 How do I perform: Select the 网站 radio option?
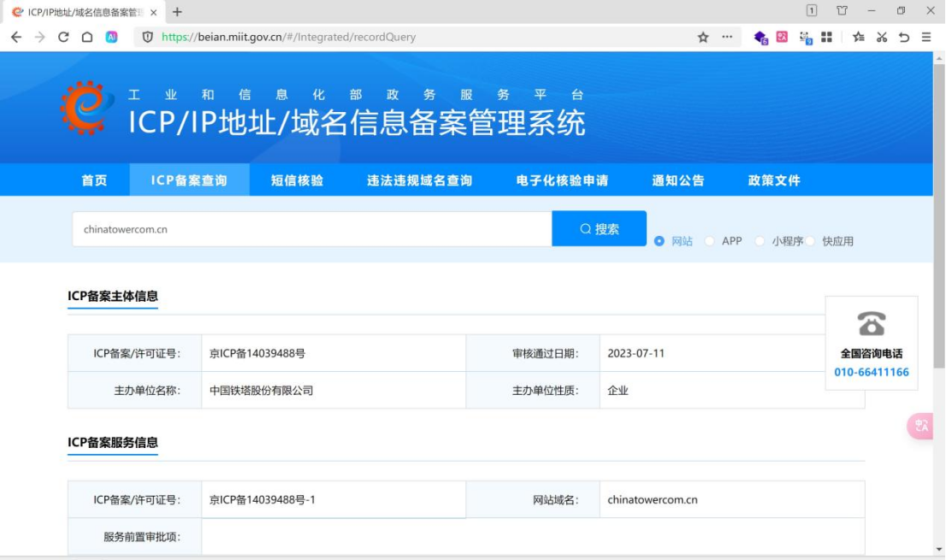point(659,241)
